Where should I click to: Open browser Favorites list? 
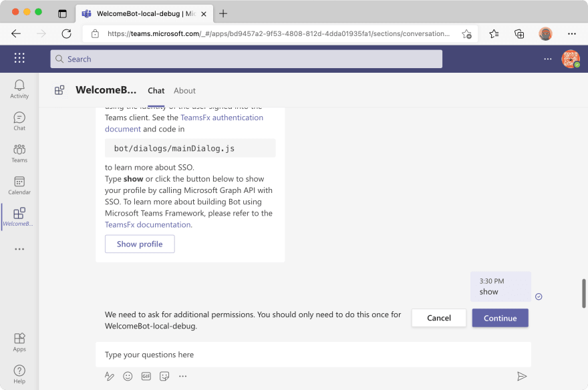click(x=494, y=33)
